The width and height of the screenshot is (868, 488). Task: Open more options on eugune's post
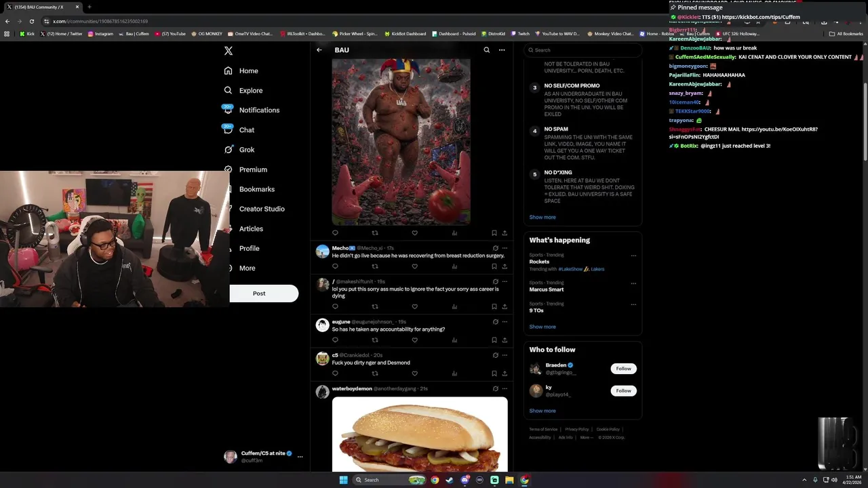tap(505, 322)
